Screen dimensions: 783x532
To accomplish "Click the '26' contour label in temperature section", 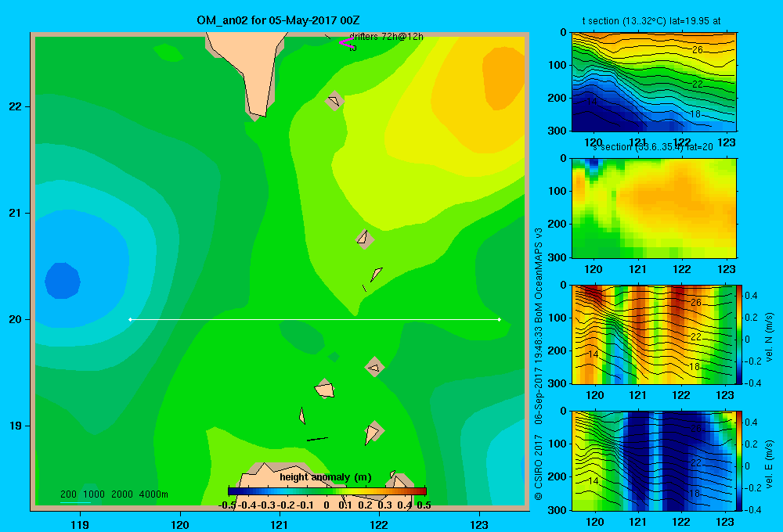I will click(x=698, y=49).
